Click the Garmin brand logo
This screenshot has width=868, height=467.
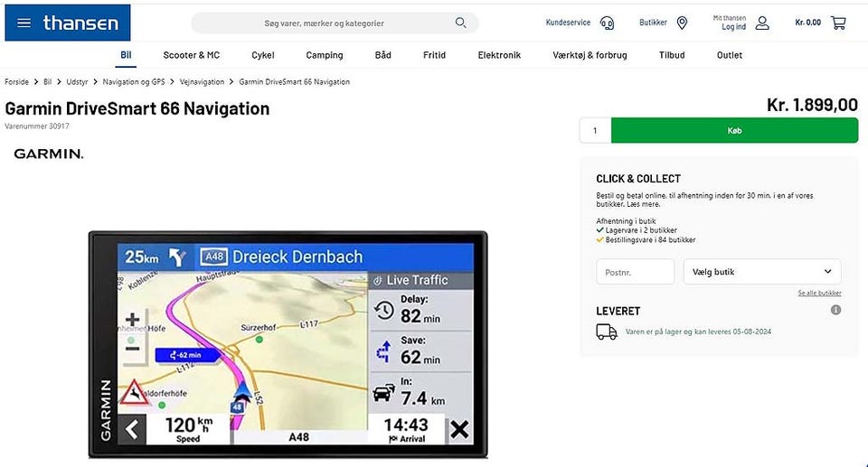[x=49, y=154]
